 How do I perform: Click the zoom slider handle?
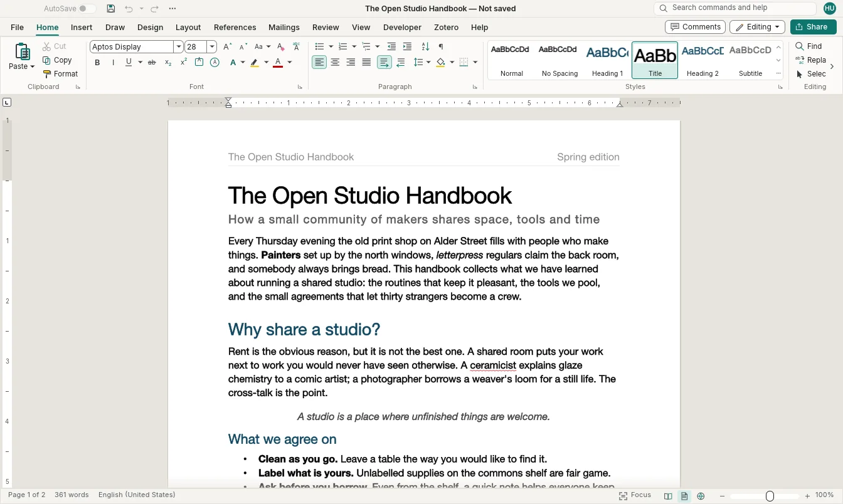click(x=770, y=496)
